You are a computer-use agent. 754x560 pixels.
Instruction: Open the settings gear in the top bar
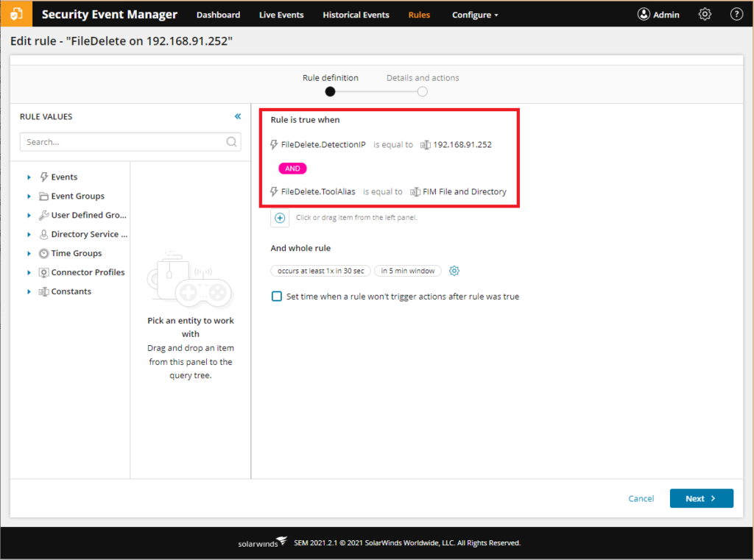(705, 15)
